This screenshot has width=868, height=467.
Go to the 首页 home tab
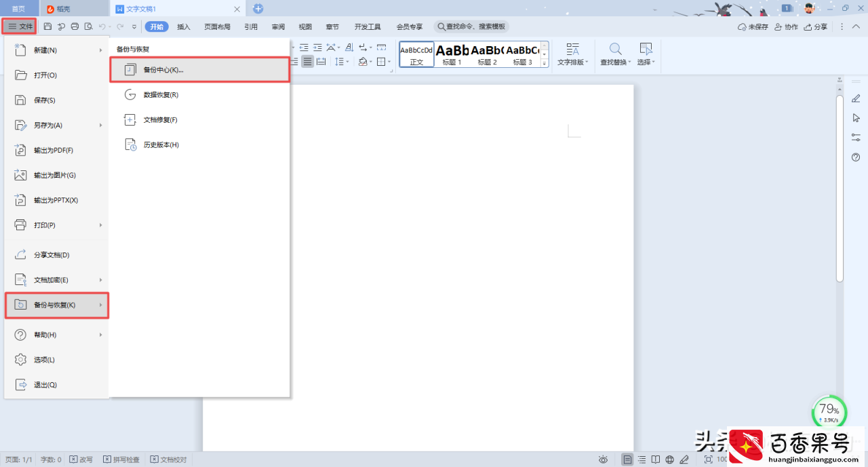coord(19,9)
